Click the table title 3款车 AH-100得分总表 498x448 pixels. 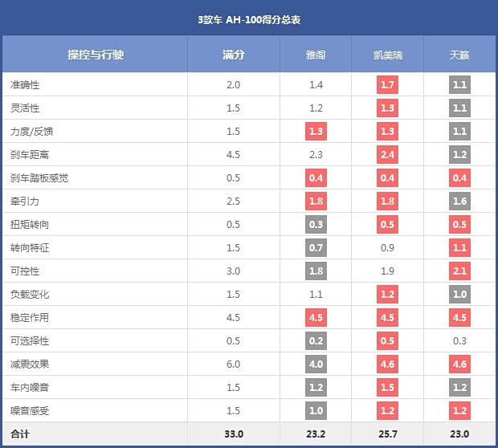[x=249, y=18]
